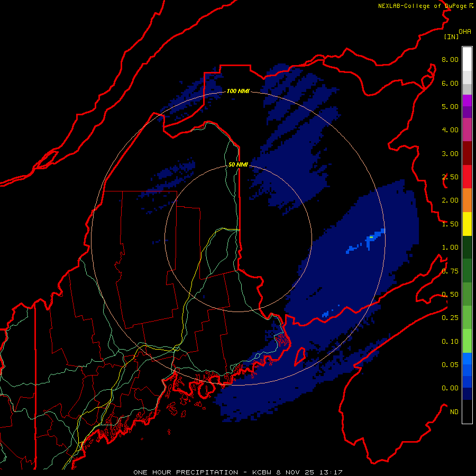Viewport: 476px width, 476px height.
Task: Click the OHA product label
Action: [465, 31]
